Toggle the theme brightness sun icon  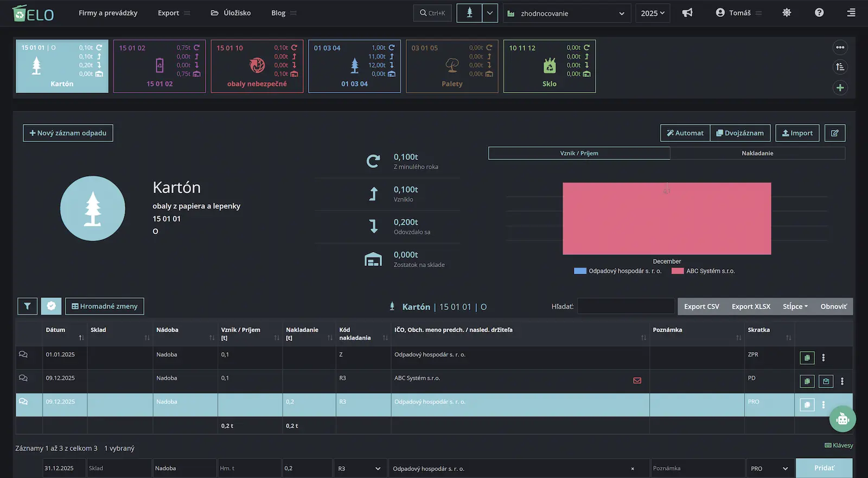787,13
